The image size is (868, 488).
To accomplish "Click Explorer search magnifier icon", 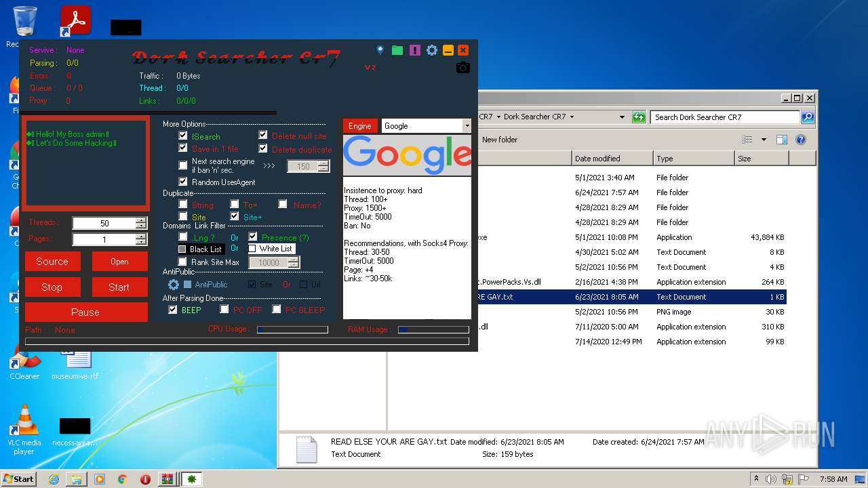I will [x=807, y=117].
